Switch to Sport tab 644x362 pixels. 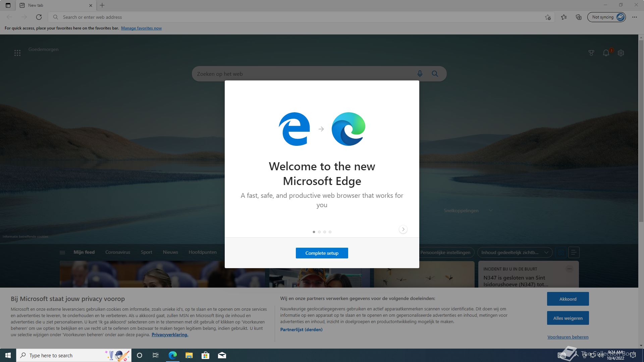click(146, 252)
